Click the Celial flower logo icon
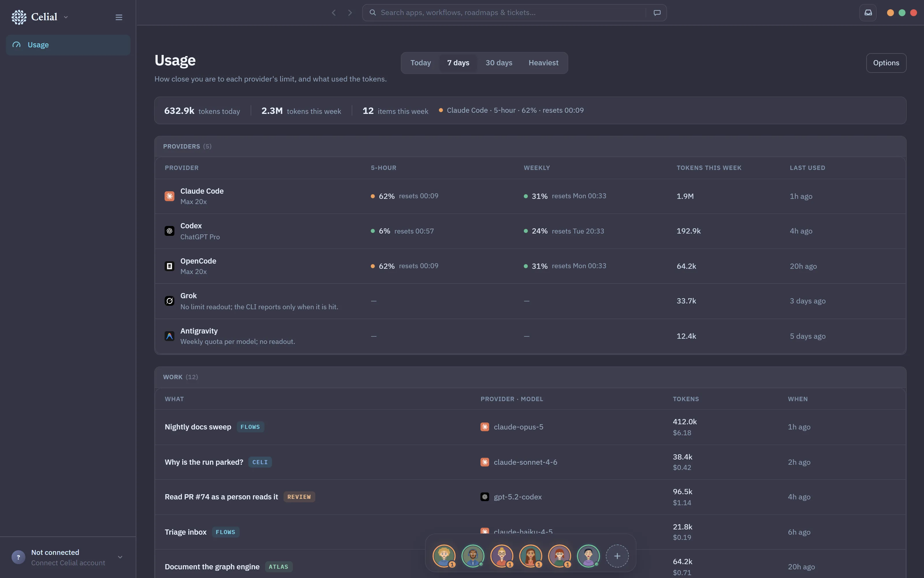Screen dimensions: 924x578 pos(19,17)
